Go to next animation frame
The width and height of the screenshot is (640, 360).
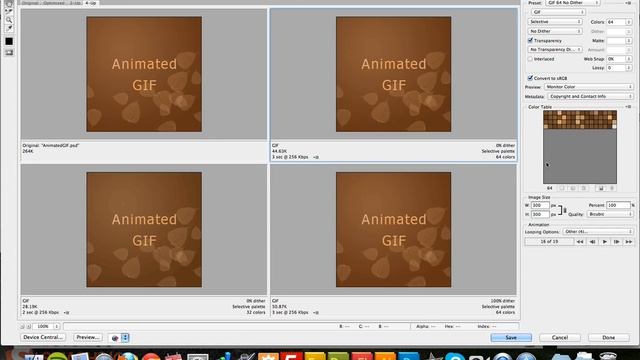pos(616,242)
